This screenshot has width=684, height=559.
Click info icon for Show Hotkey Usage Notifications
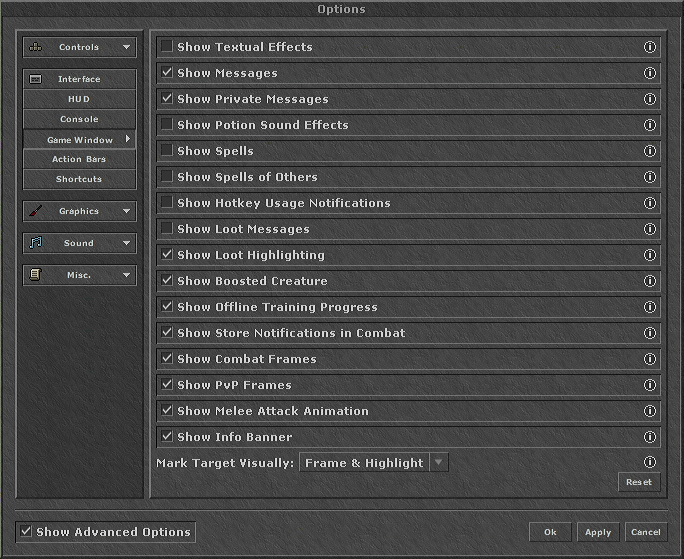point(650,203)
